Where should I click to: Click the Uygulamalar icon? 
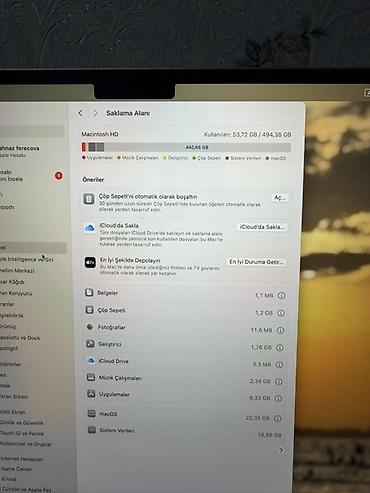click(91, 394)
